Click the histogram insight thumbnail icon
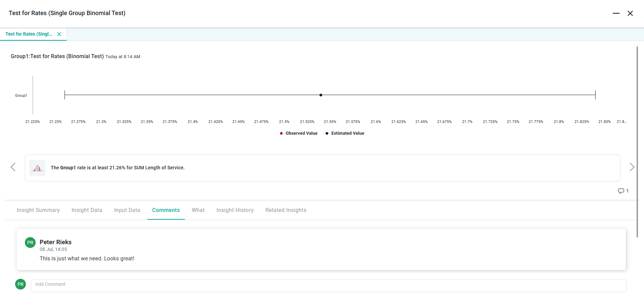The width and height of the screenshot is (644, 305). pos(37,168)
